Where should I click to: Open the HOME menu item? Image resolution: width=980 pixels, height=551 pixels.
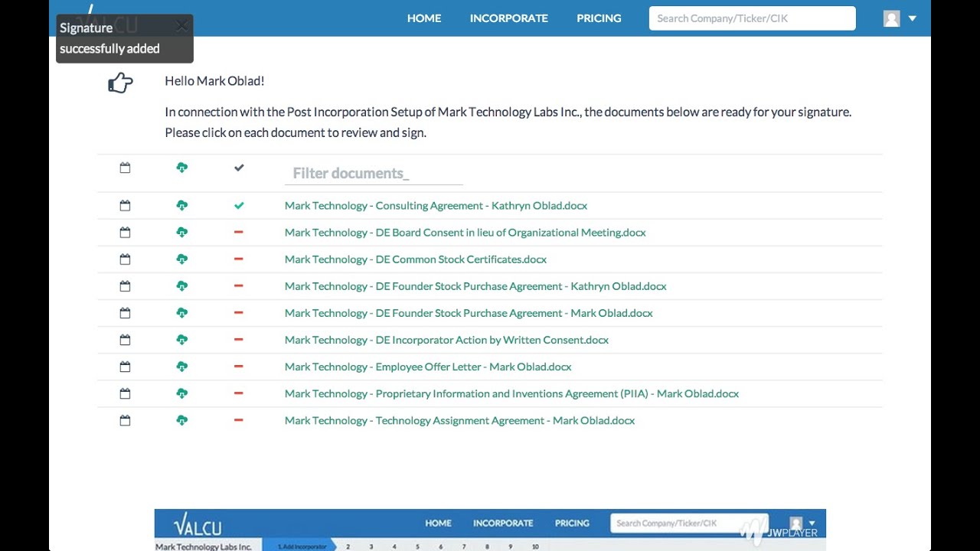click(x=424, y=18)
